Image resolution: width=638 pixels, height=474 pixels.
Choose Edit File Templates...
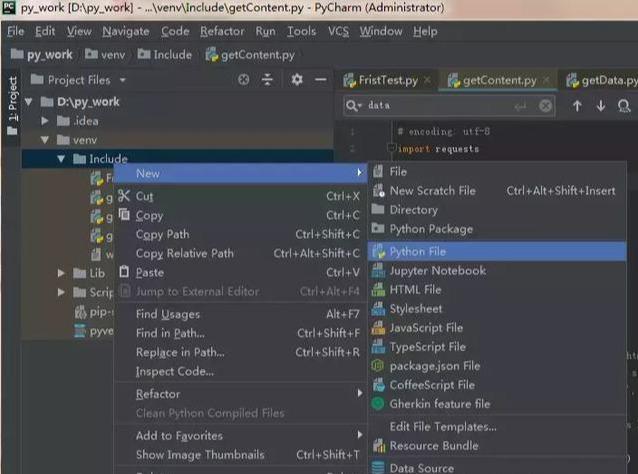(497, 426)
